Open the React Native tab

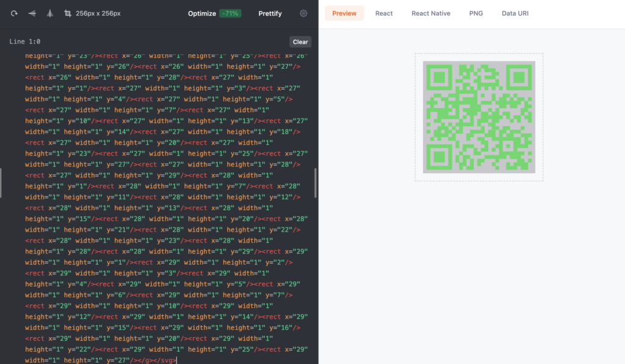[x=431, y=13]
